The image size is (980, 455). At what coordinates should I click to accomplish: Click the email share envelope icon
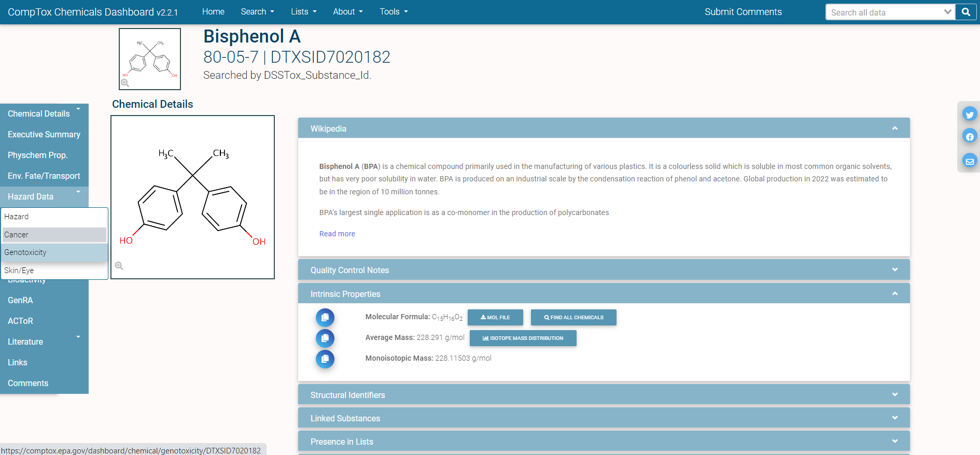click(x=969, y=161)
